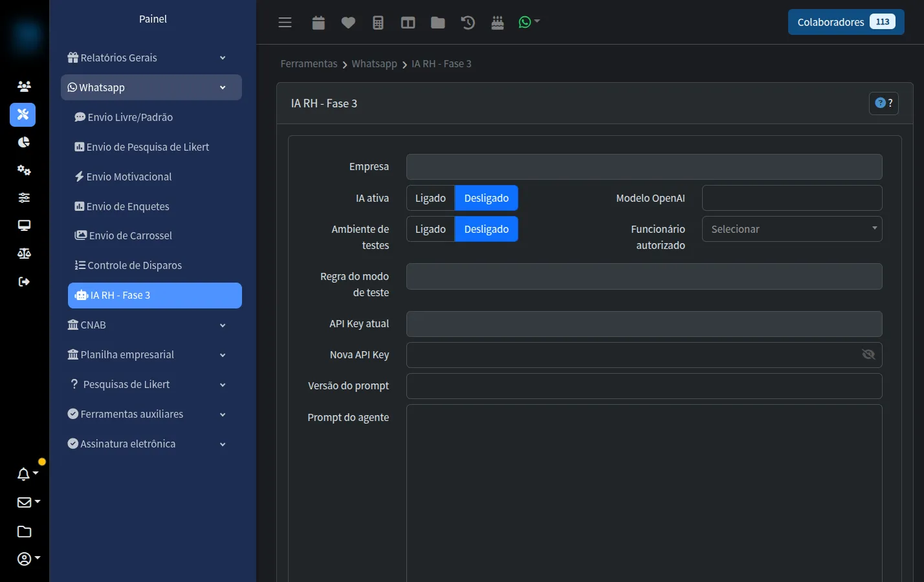Click the heart icon in the top toolbar
The height and width of the screenshot is (582, 924).
click(x=348, y=23)
